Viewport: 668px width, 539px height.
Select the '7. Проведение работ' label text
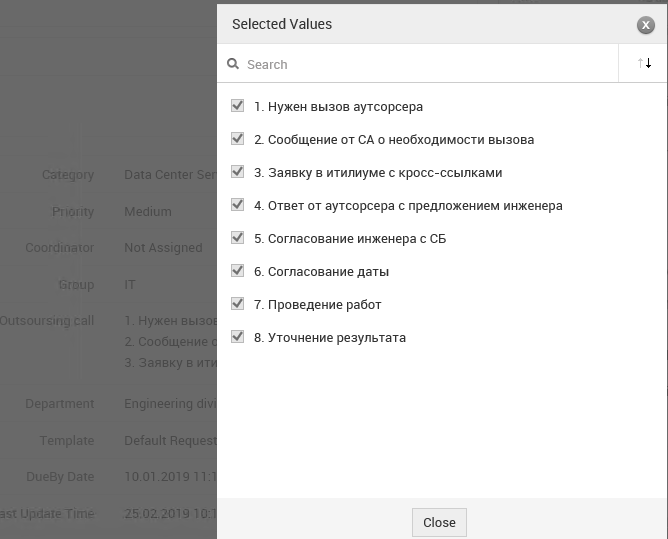[317, 305]
